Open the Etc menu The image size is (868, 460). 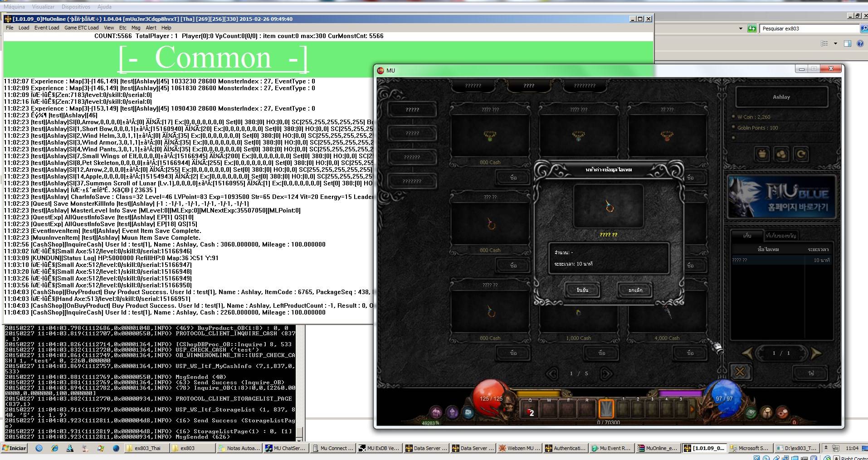coord(122,28)
